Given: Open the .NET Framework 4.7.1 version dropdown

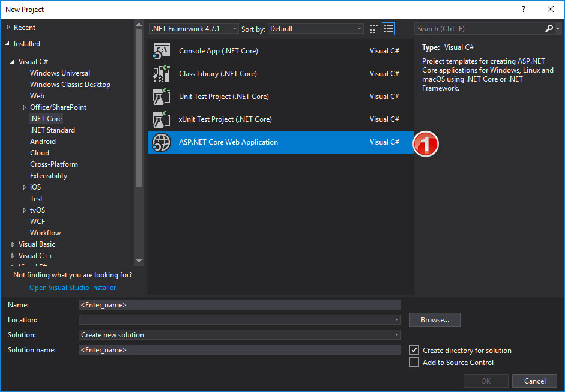Looking at the screenshot, I should click(x=194, y=29).
